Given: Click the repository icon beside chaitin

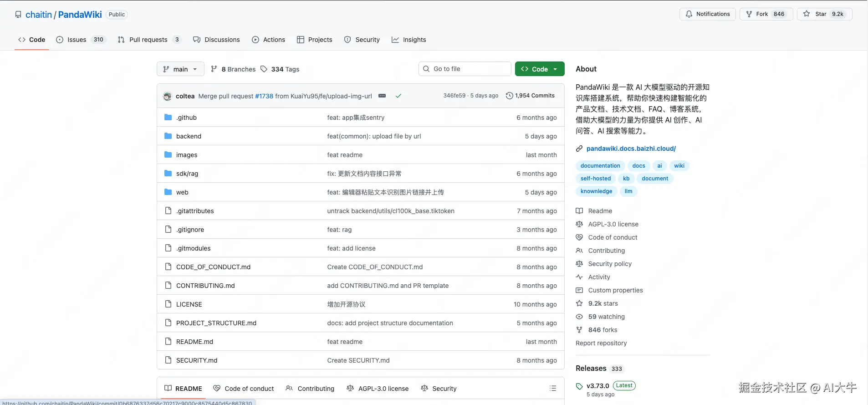Looking at the screenshot, I should coord(18,15).
